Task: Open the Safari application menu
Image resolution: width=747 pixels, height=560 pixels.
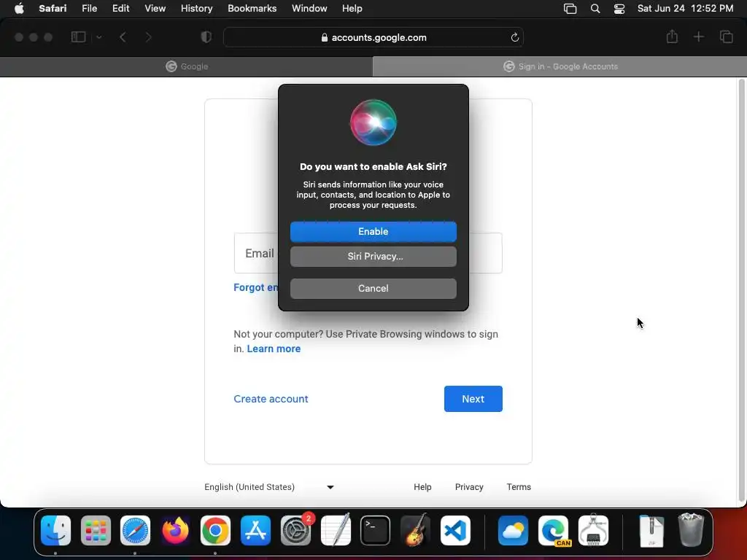Action: pyautogui.click(x=53, y=9)
